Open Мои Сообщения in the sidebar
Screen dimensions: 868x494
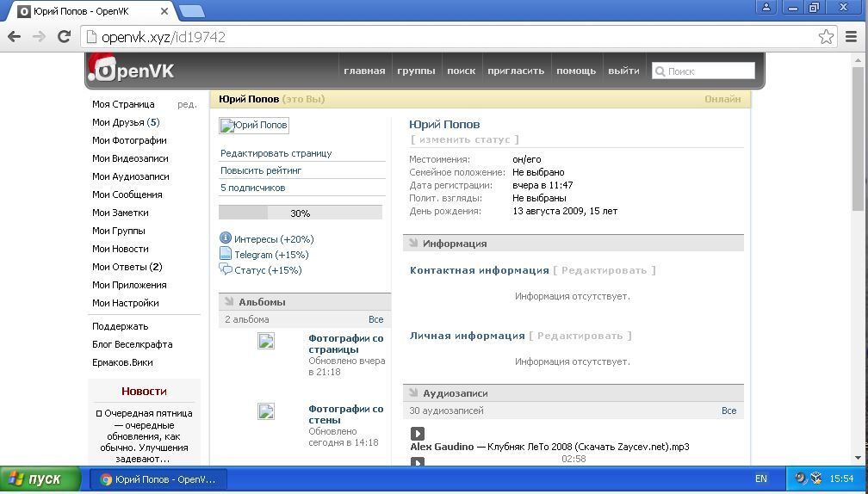127,195
